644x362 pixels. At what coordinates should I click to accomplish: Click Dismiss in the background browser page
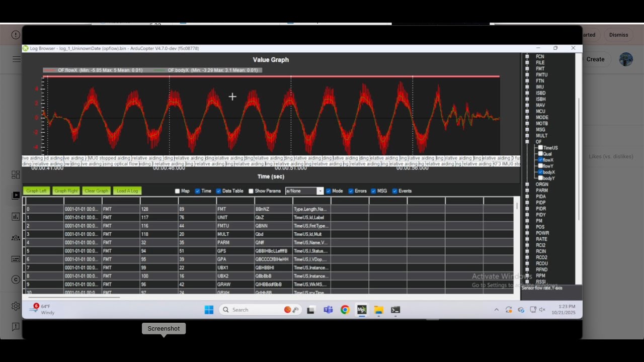click(x=618, y=35)
